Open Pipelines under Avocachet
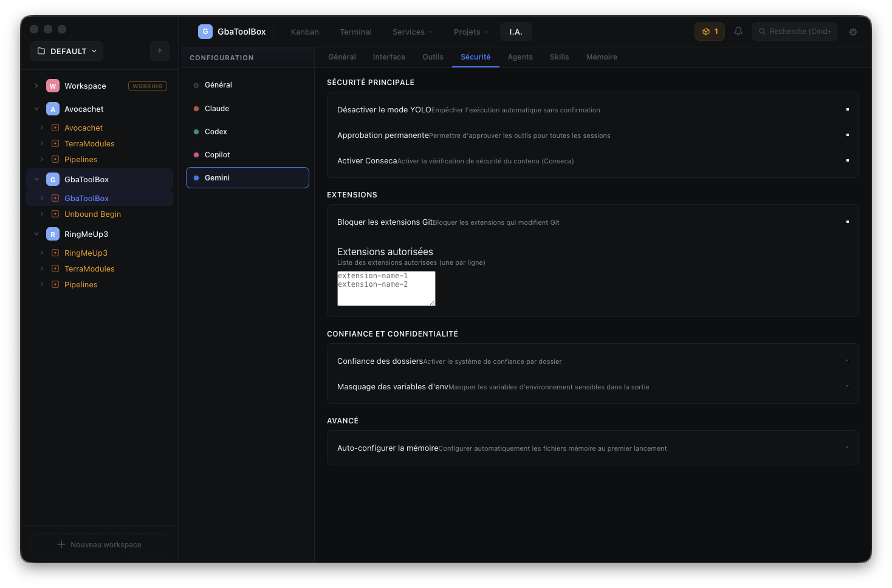Screen dimensions: 892x588 81,159
